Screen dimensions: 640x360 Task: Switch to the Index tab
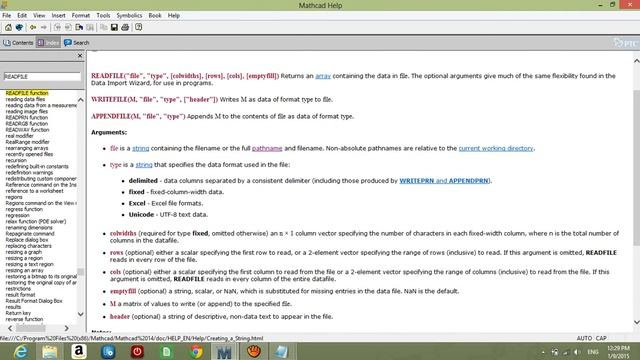[48, 42]
